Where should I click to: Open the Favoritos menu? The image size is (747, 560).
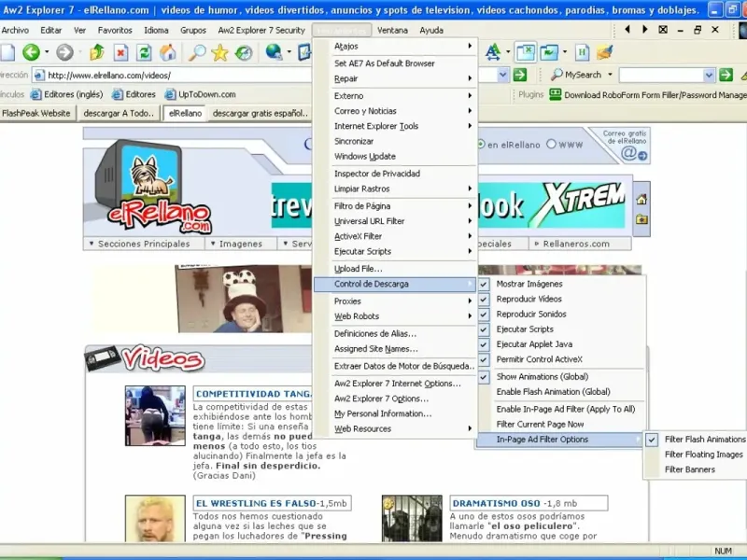(115, 30)
